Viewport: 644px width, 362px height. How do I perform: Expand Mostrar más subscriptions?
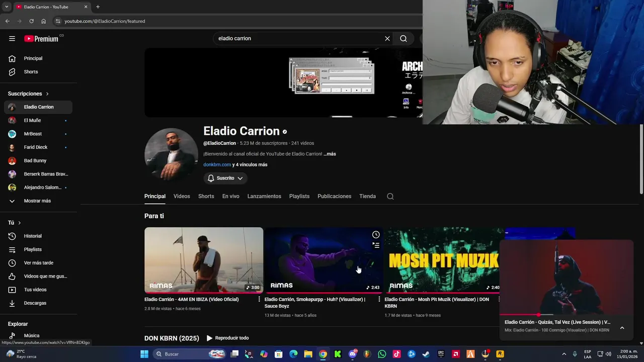39,201
